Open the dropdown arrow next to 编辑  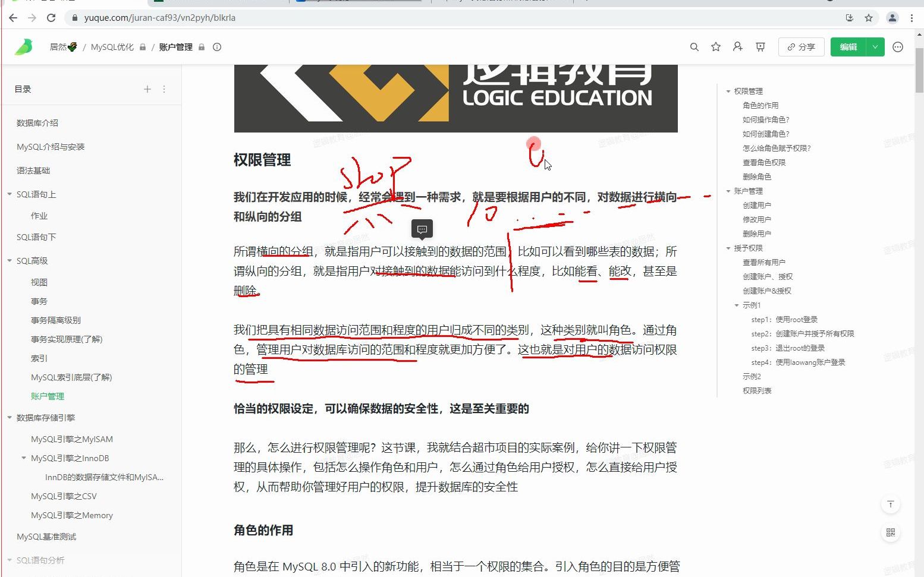[875, 47]
